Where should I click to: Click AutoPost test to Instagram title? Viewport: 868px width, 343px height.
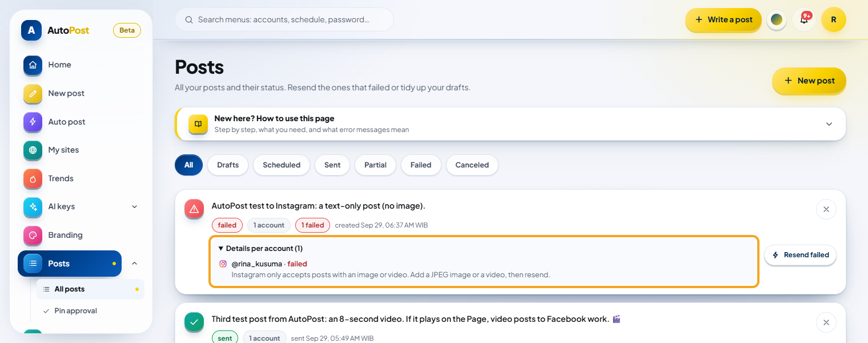point(319,206)
